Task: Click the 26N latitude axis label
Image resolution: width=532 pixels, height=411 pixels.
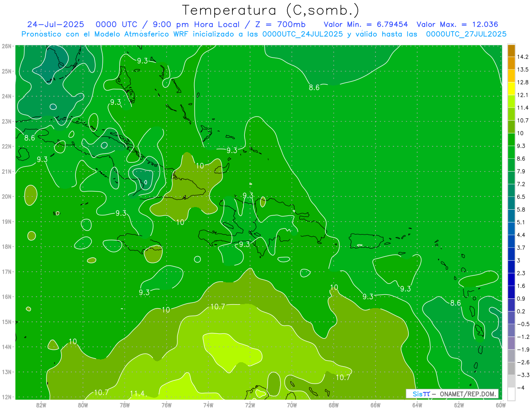Action: (x=6, y=46)
